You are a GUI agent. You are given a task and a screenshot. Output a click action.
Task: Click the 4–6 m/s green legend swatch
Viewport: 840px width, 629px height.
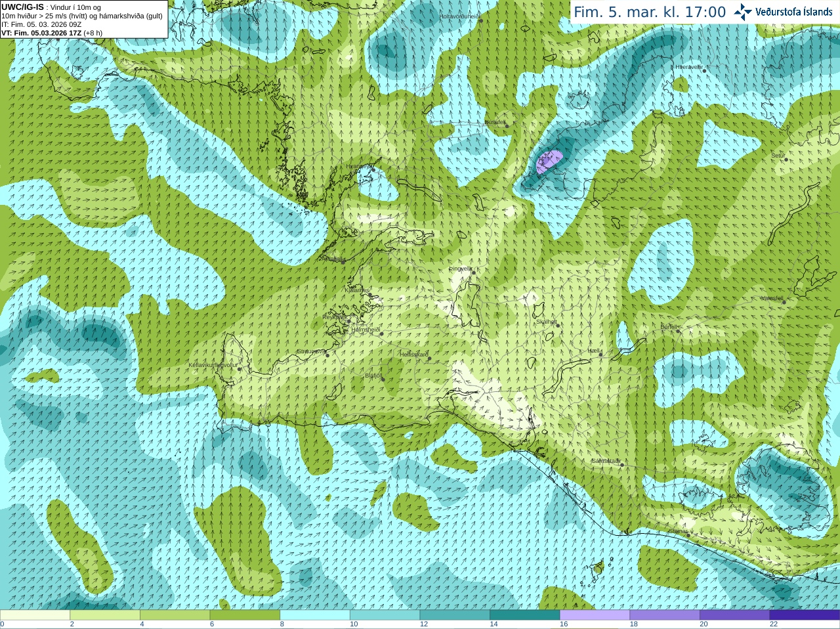point(175,615)
